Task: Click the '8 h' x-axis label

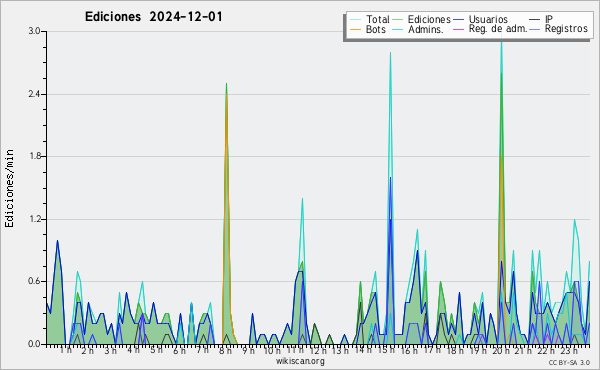Action: click(x=225, y=351)
